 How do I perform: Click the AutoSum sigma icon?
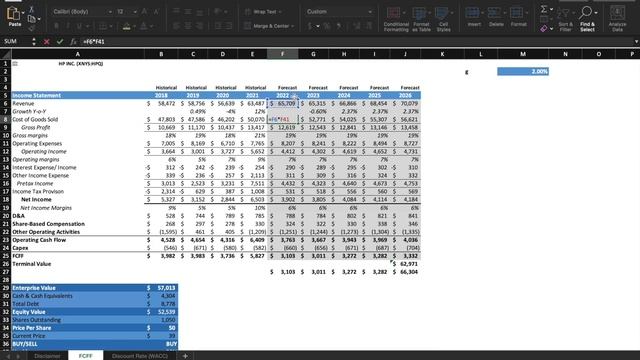pos(544,9)
